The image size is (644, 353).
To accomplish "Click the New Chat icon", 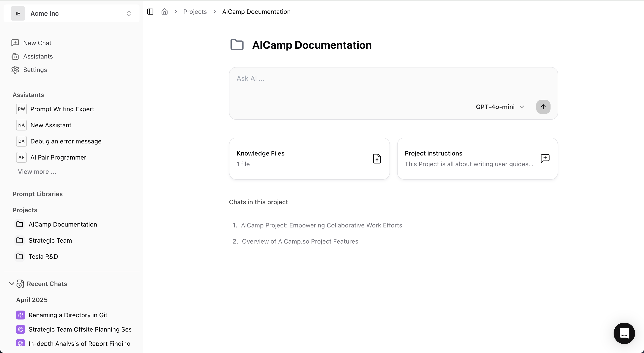I will 15,43.
